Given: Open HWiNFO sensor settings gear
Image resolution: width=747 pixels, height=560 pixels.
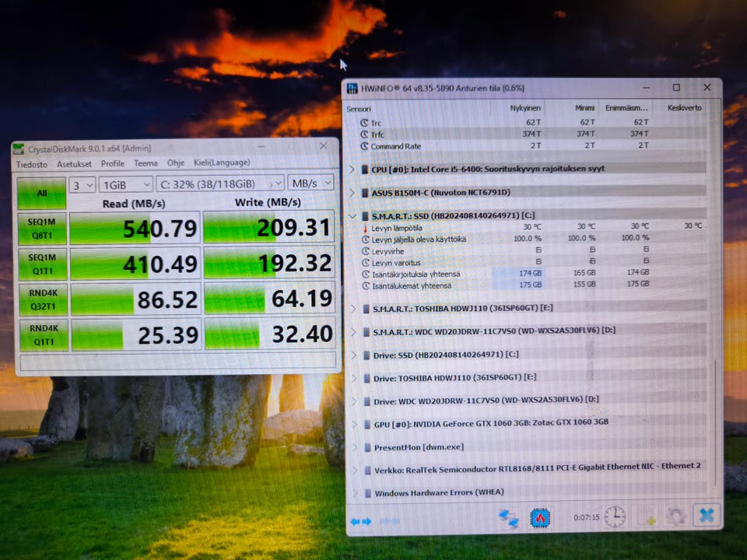Looking at the screenshot, I should tap(675, 516).
